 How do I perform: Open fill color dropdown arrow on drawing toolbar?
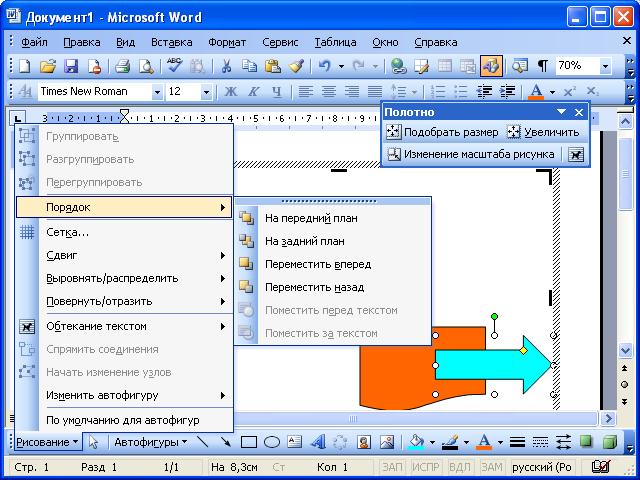pos(432,442)
